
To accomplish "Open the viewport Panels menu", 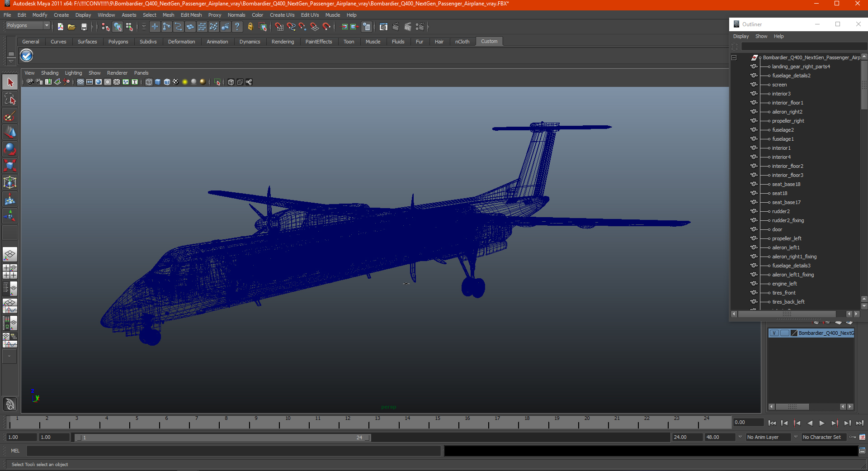I will point(141,73).
